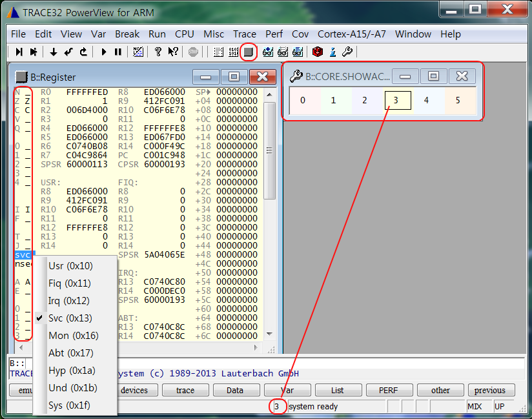Click the wrench tool icon in toolbar

347,52
